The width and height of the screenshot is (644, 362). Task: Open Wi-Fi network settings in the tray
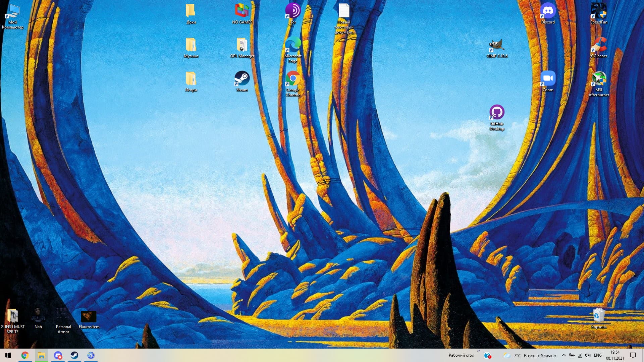pyautogui.click(x=580, y=355)
